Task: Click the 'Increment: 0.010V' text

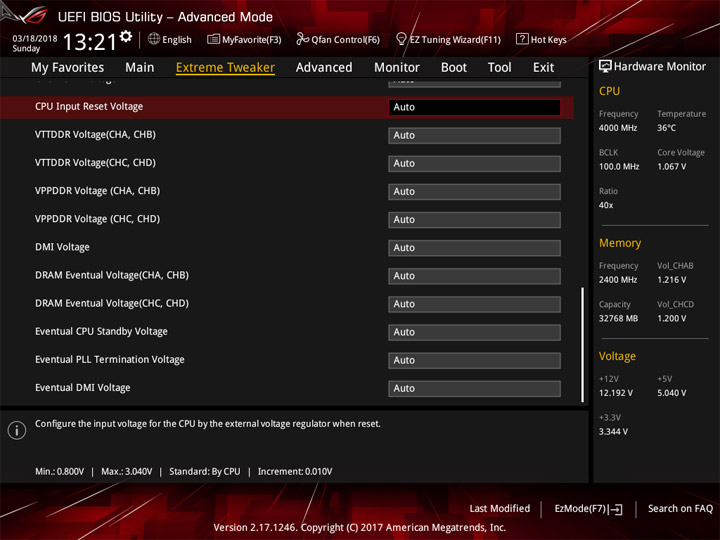Action: pos(295,472)
